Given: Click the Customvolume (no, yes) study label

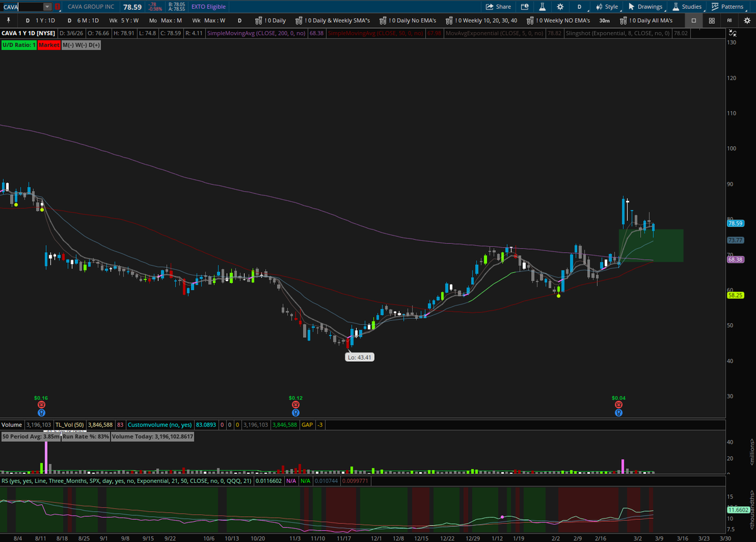Looking at the screenshot, I should pyautogui.click(x=160, y=425).
